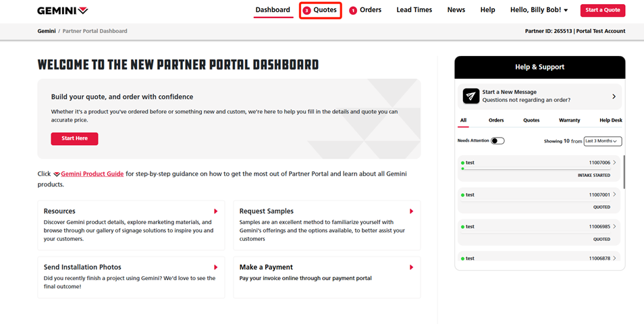The width and height of the screenshot is (644, 324).
Task: Click the red Orders notification badge
Action: (353, 11)
